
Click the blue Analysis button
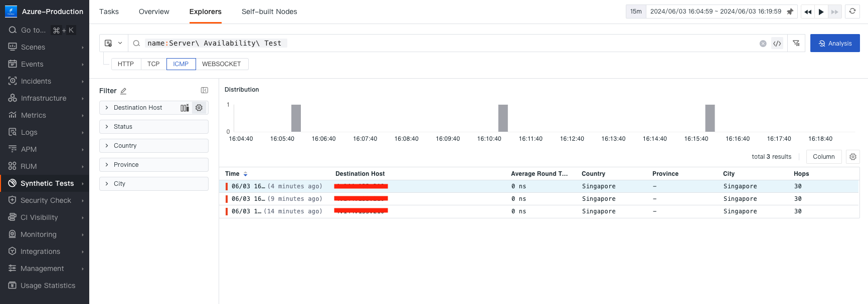tap(835, 43)
